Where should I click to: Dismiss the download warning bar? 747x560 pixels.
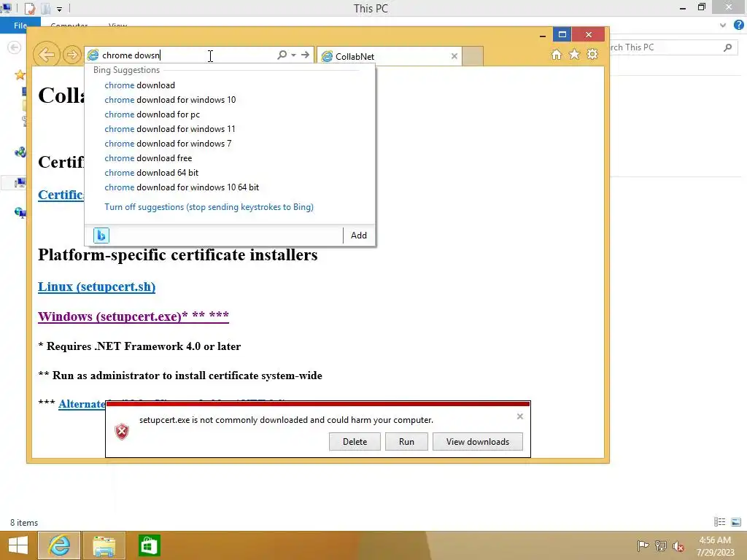pyautogui.click(x=519, y=416)
